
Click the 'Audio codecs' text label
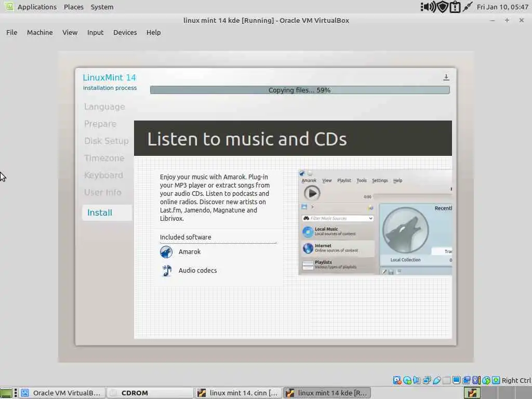click(198, 270)
